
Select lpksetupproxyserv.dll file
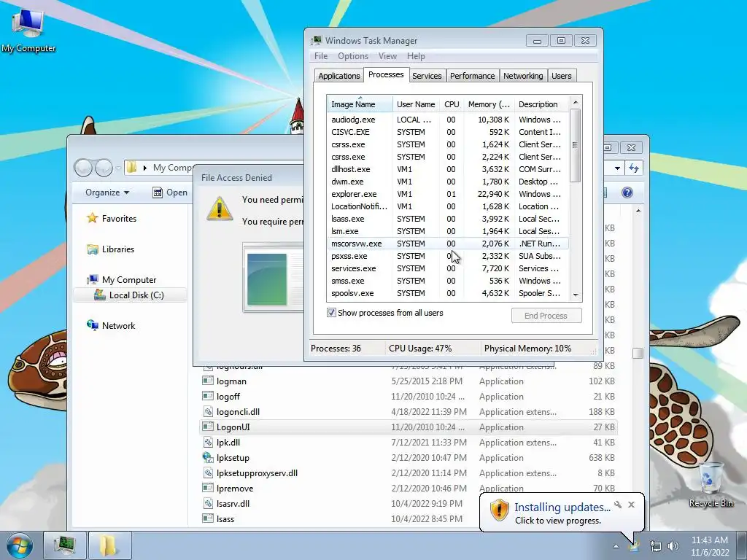[409, 472]
